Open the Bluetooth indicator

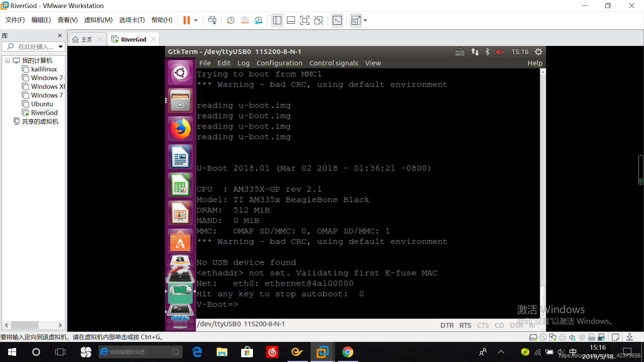487,52
